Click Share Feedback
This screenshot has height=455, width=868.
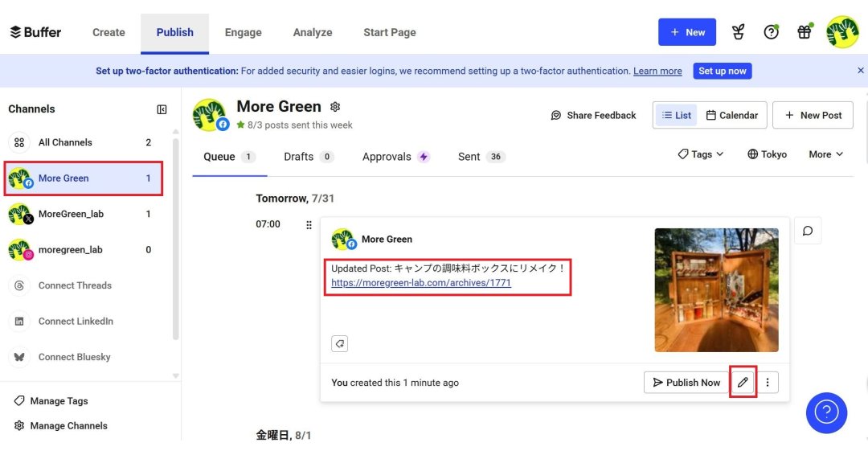[x=593, y=115]
